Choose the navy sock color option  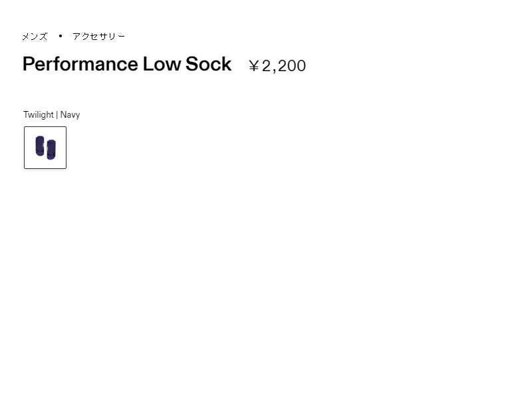click(x=45, y=148)
